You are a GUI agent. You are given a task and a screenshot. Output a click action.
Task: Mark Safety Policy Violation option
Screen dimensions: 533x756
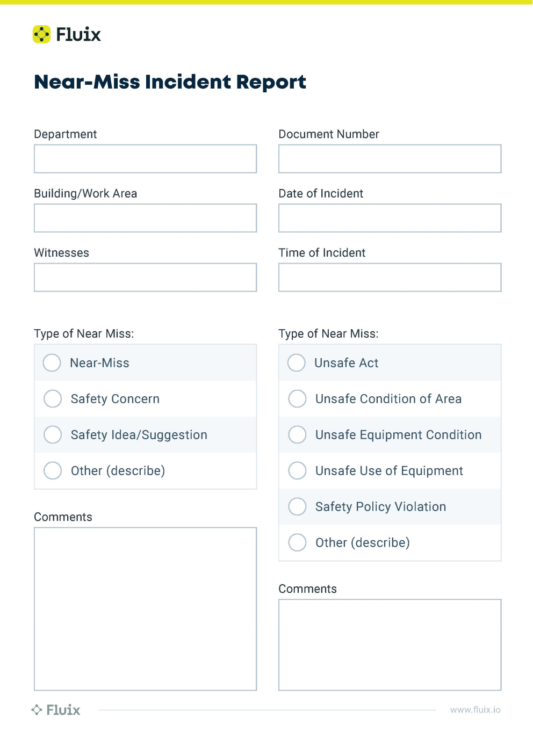pos(297,507)
